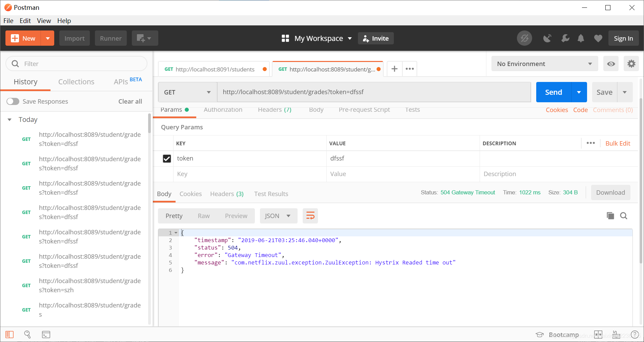
Task: Collapse JSON at line 1 fold arrow
Action: point(176,233)
